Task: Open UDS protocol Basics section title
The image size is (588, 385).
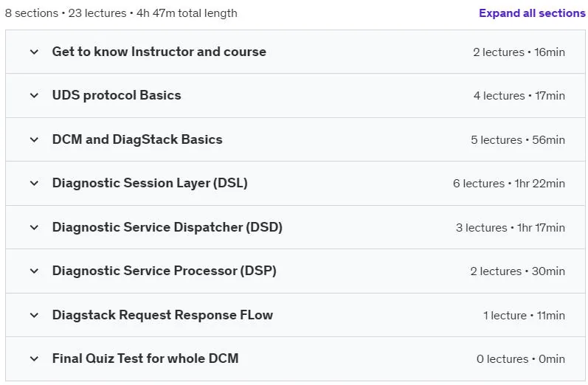Action: click(x=117, y=95)
